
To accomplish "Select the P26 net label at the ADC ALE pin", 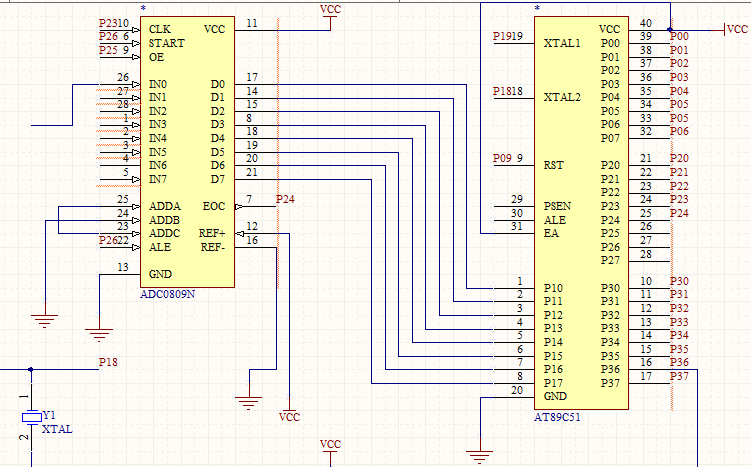I will click(108, 240).
